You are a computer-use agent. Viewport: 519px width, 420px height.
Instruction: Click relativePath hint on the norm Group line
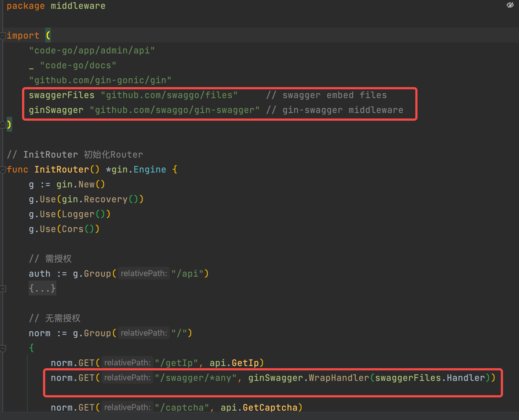coord(144,333)
